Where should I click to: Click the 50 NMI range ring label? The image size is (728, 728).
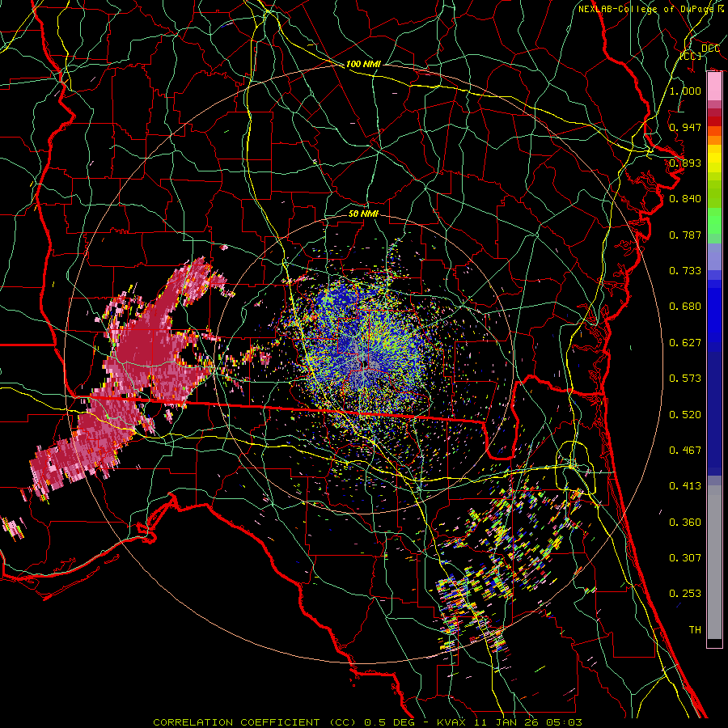click(x=363, y=214)
